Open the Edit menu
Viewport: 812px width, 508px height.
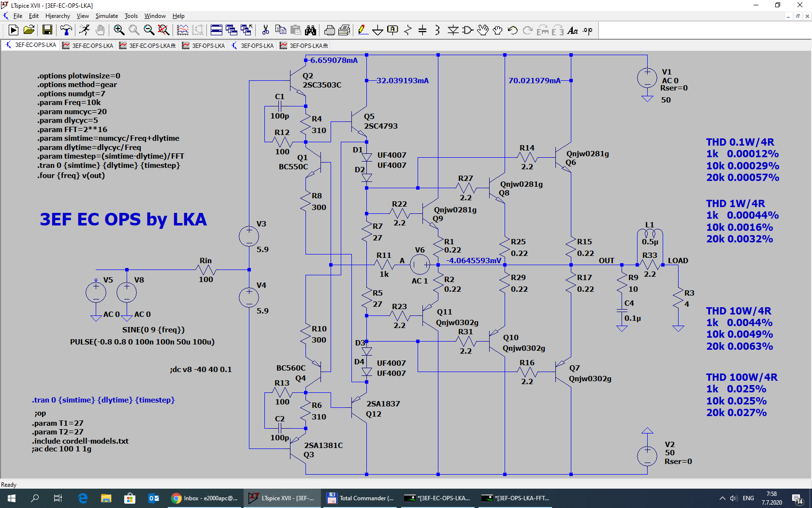[34, 16]
